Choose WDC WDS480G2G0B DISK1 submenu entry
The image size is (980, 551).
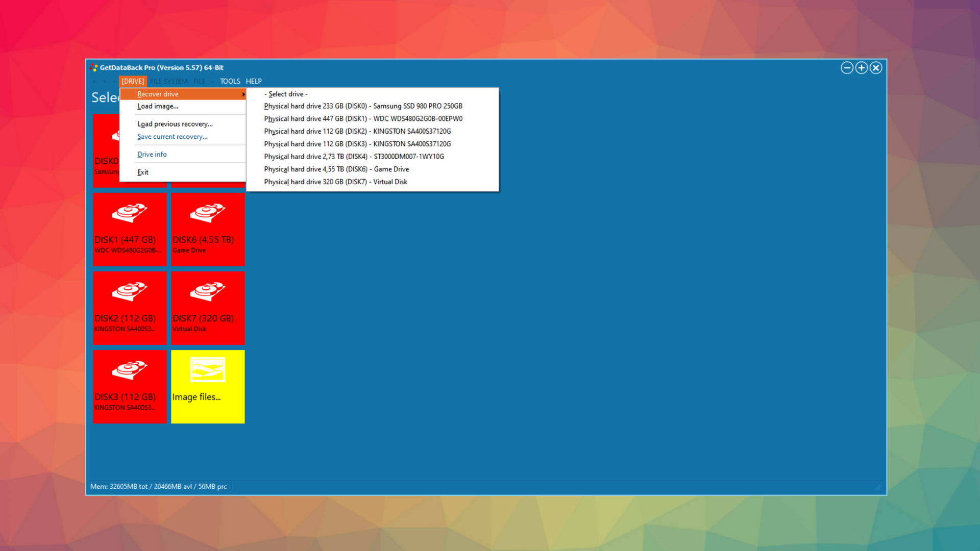tap(363, 118)
